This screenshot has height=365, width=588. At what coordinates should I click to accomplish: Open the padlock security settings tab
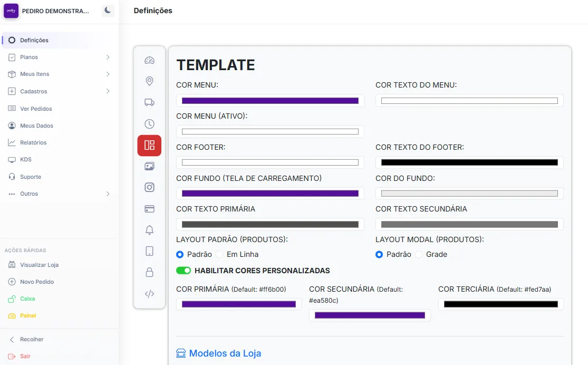[149, 272]
